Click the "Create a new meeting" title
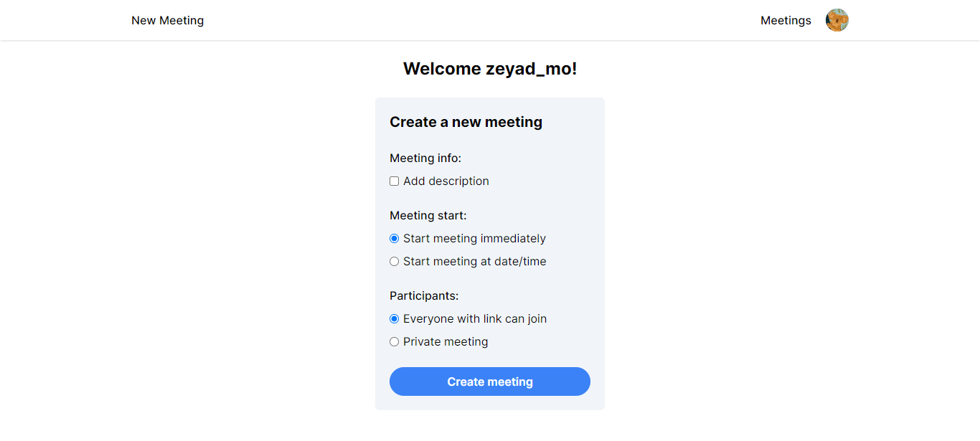980x441 pixels. [466, 122]
